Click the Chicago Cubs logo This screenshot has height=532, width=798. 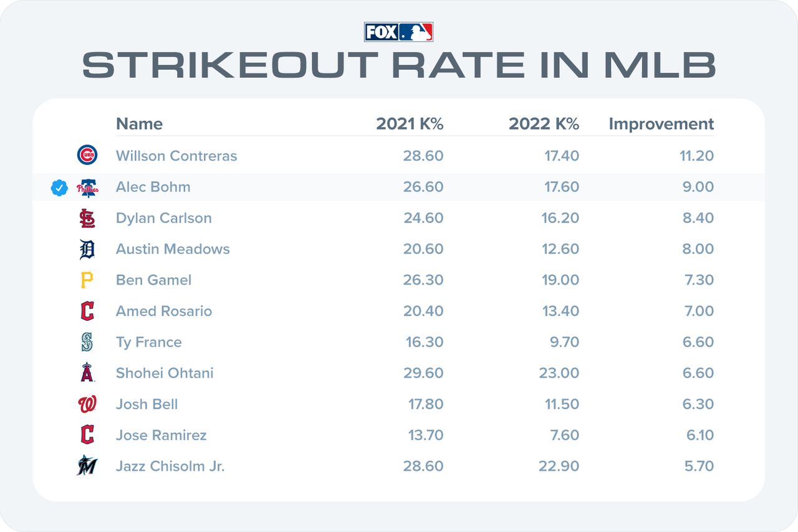coord(87,155)
